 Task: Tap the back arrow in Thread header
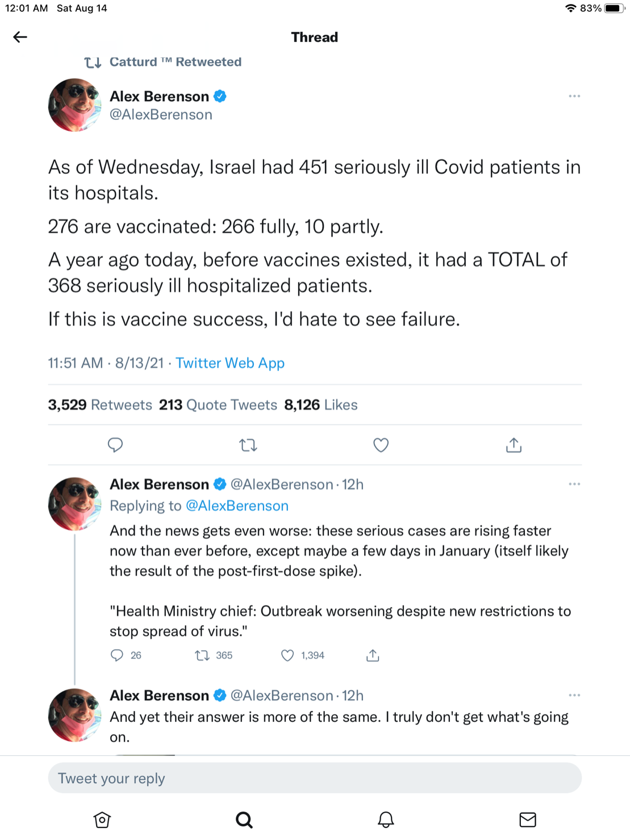20,38
